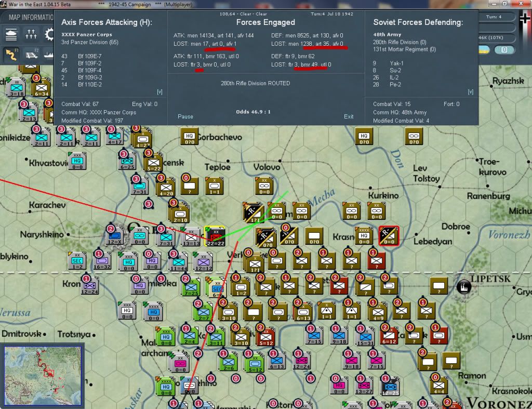
Task: Select the green 3=11 infantry counter
Action: pos(216,336)
